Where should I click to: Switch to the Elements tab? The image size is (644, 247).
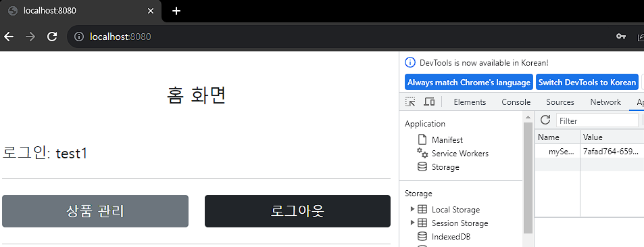(470, 102)
